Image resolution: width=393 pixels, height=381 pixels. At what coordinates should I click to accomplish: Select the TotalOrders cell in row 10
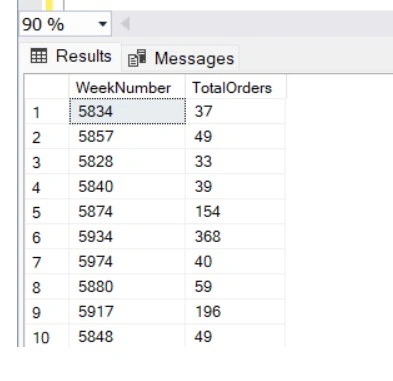tap(235, 336)
